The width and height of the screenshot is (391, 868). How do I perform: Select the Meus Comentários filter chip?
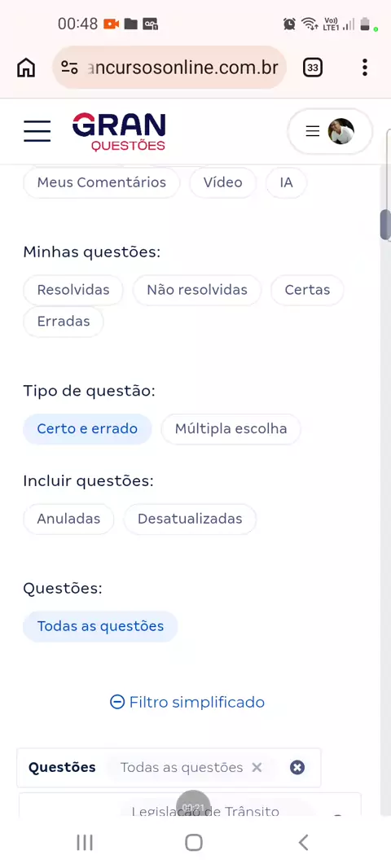click(101, 182)
